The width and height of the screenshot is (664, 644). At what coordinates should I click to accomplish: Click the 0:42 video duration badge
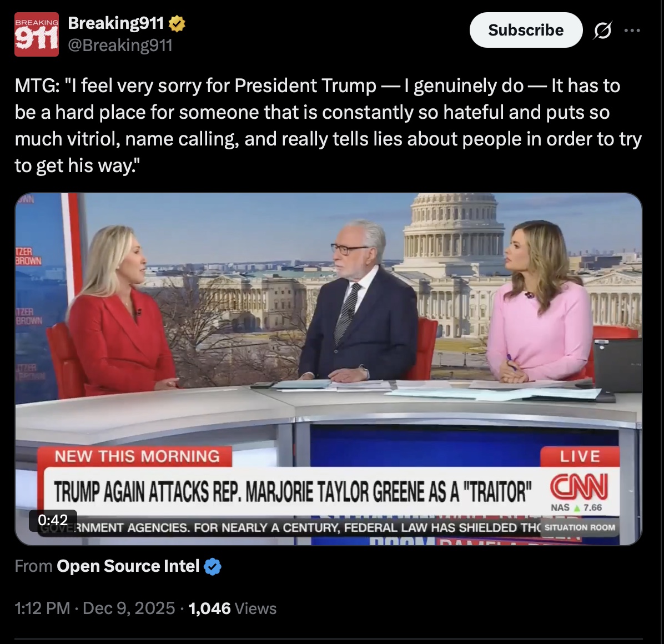(53, 520)
